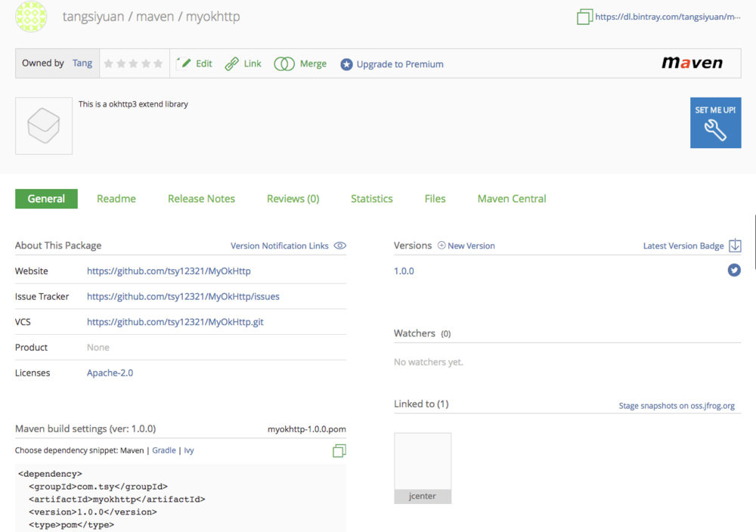Open version 1.0.0 link
Image resolution: width=756 pixels, height=532 pixels.
404,271
